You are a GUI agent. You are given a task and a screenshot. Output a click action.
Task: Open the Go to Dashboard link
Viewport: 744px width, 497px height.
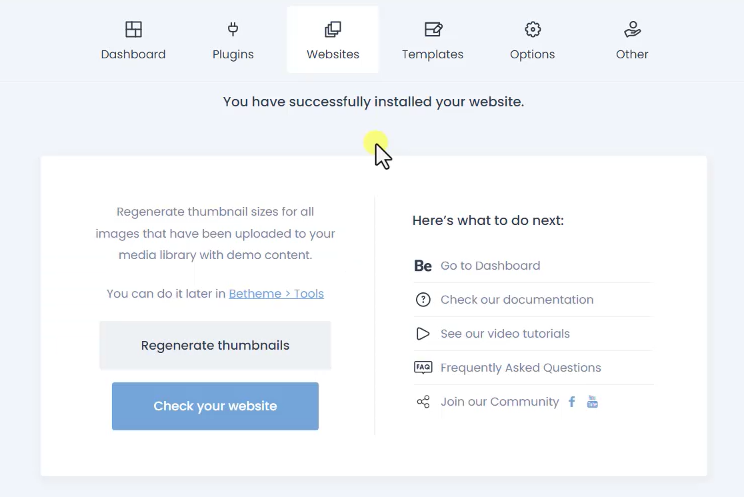click(490, 266)
